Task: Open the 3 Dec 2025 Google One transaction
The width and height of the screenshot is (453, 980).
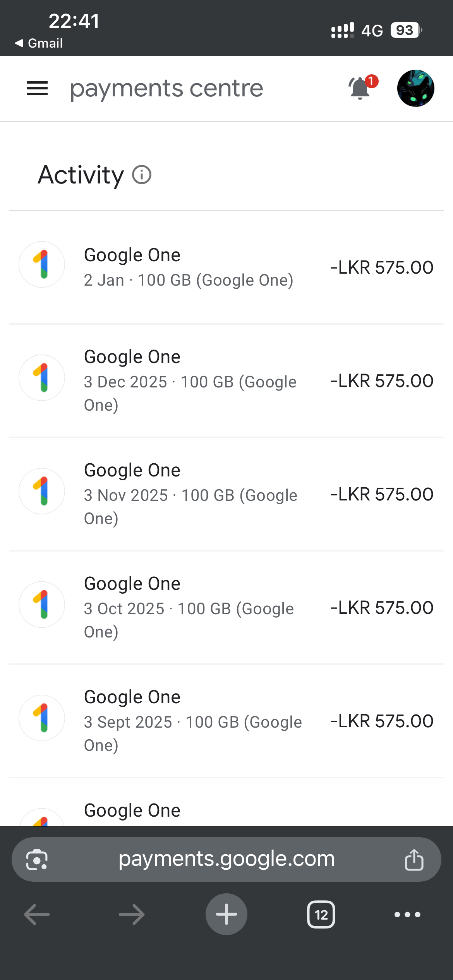Action: tap(226, 381)
